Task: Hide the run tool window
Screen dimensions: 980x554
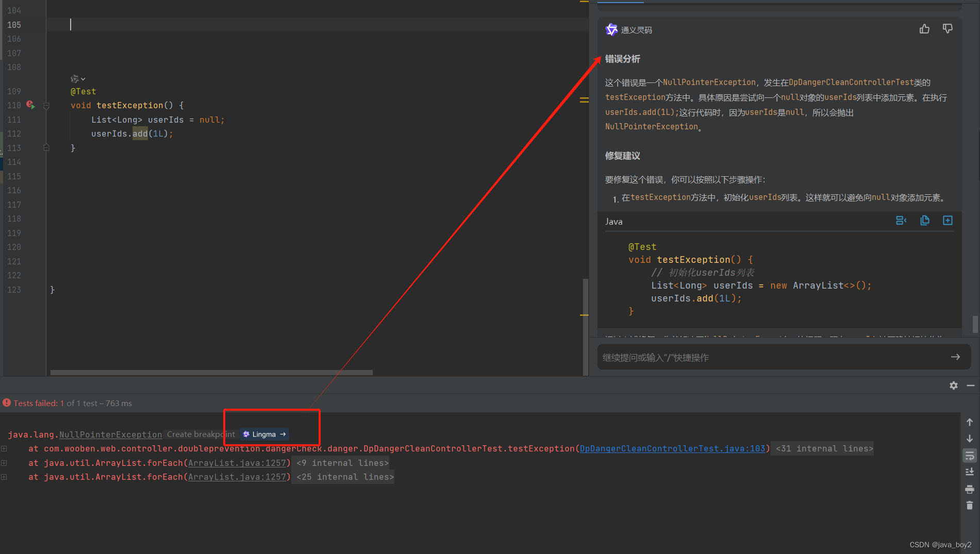Action: pyautogui.click(x=971, y=385)
